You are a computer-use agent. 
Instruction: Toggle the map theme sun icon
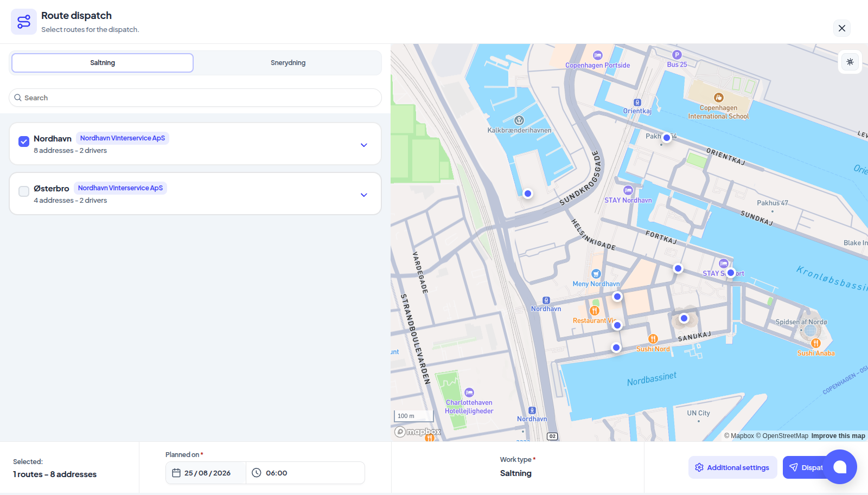click(x=850, y=62)
